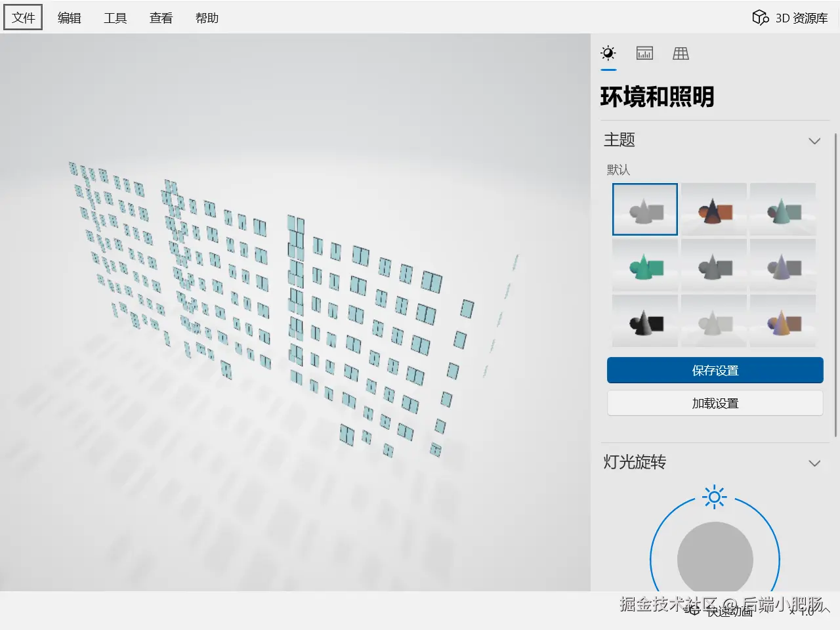Open the 帮助 menu
The width and height of the screenshot is (840, 630).
[x=207, y=18]
